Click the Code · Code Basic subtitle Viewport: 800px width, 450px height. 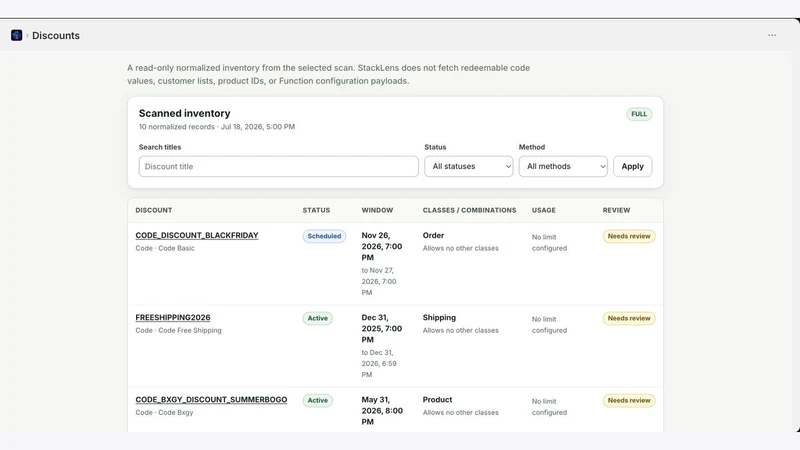[x=165, y=248]
